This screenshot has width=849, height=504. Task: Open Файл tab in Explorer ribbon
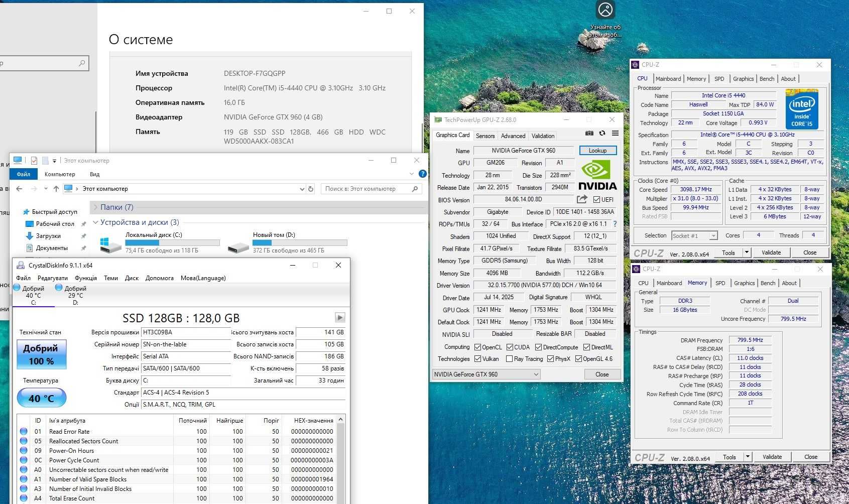click(x=23, y=174)
